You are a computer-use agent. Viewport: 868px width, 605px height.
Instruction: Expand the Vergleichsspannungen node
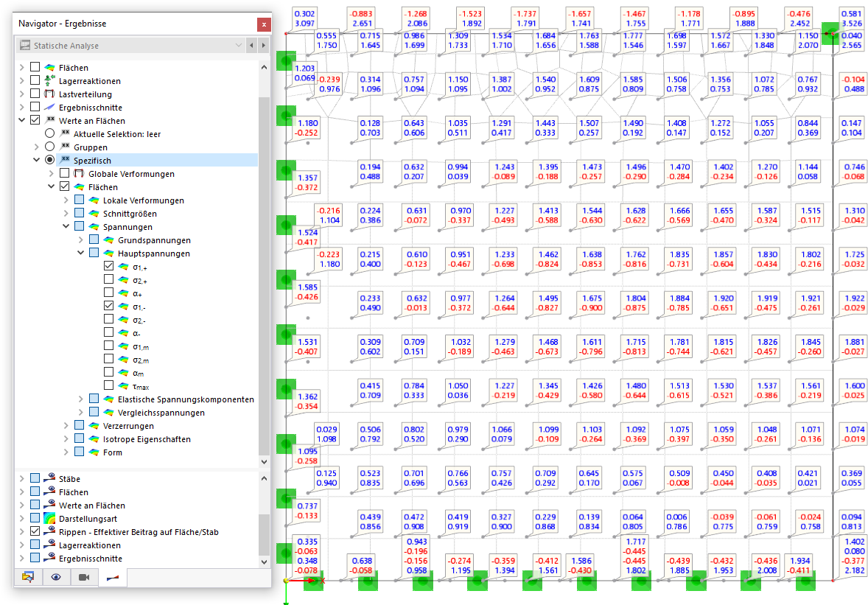[81, 413]
